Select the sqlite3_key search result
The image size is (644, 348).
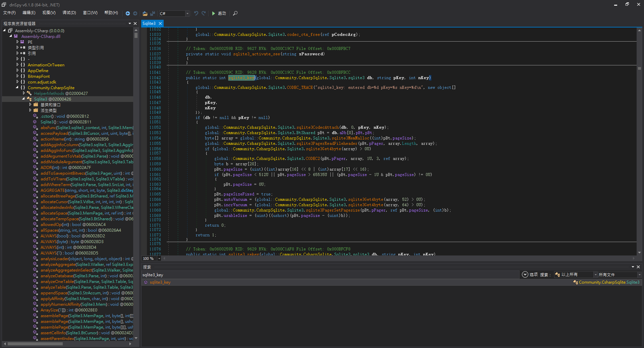click(x=160, y=282)
